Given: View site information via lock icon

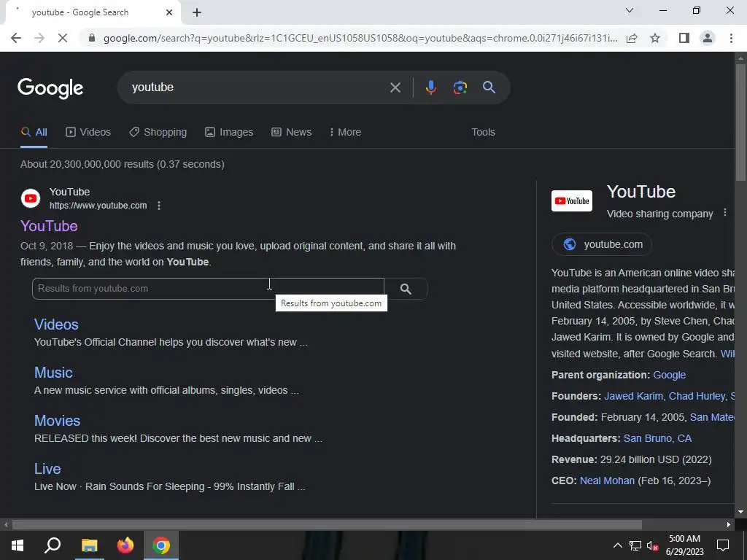Looking at the screenshot, I should (92, 38).
